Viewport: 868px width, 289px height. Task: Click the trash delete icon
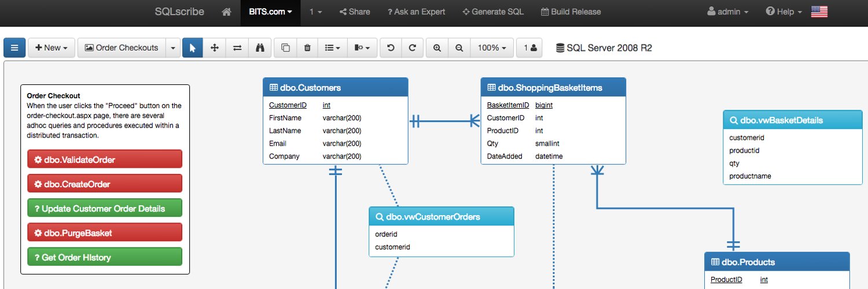click(307, 48)
